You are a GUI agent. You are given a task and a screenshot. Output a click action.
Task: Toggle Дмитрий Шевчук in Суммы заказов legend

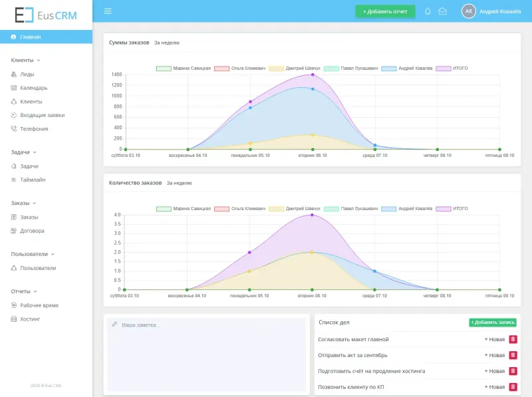tap(295, 68)
